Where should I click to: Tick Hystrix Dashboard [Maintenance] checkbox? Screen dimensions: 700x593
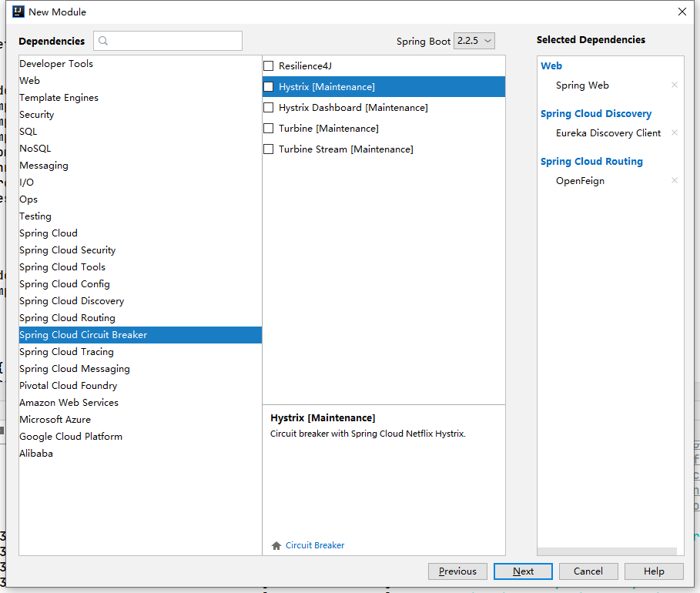(268, 108)
